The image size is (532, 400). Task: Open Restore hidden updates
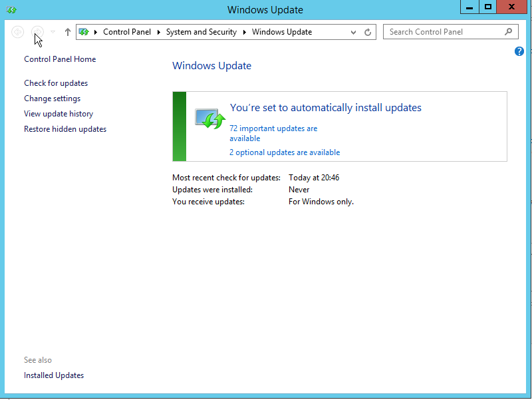point(65,129)
